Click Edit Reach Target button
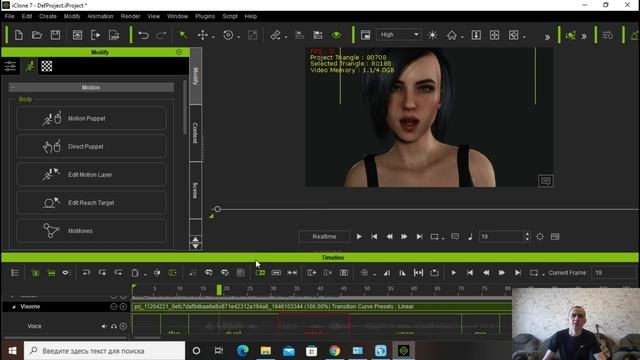This screenshot has height=360, width=640. click(91, 203)
